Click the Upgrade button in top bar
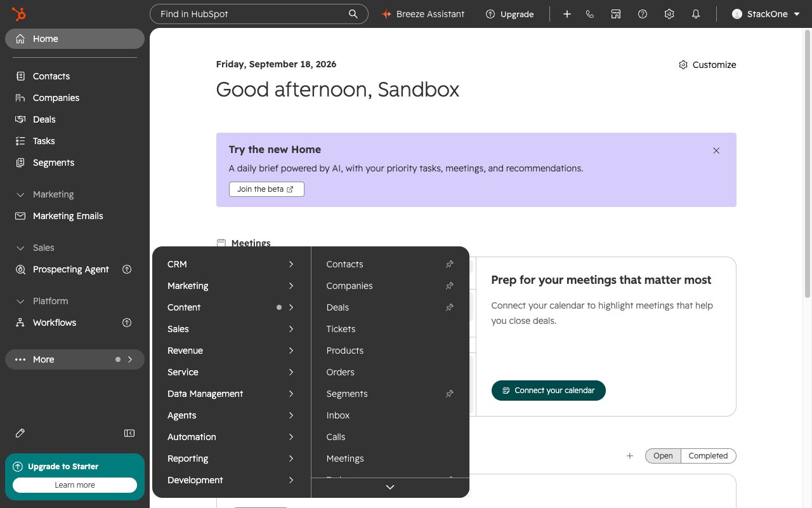 509,14
